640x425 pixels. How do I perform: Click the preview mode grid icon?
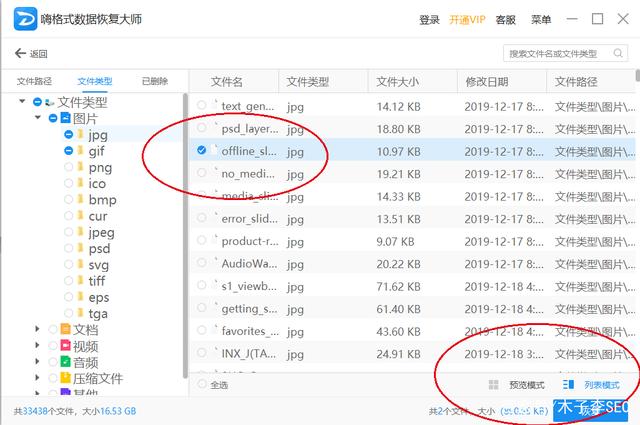pyautogui.click(x=493, y=385)
